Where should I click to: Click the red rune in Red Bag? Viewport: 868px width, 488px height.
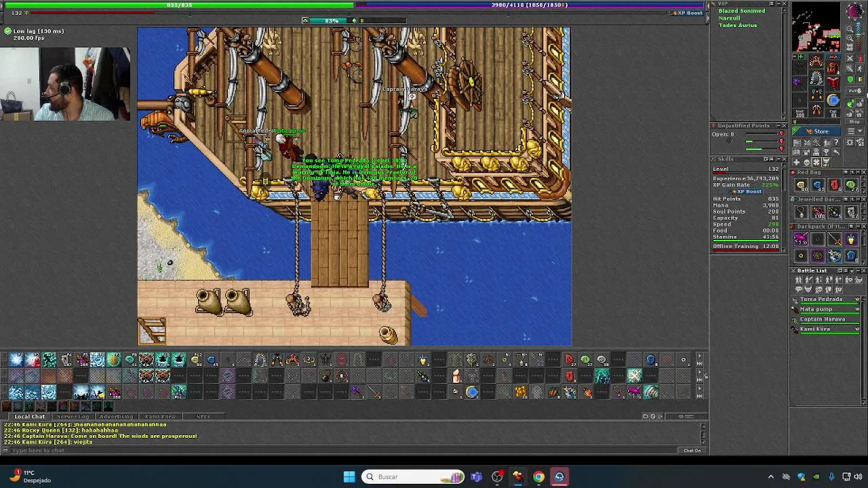(834, 184)
